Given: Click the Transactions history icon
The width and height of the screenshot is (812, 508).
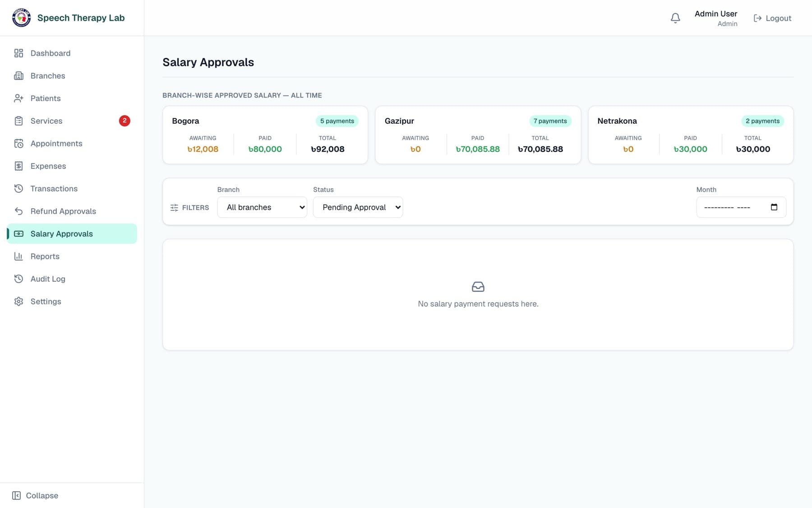Looking at the screenshot, I should pyautogui.click(x=18, y=189).
